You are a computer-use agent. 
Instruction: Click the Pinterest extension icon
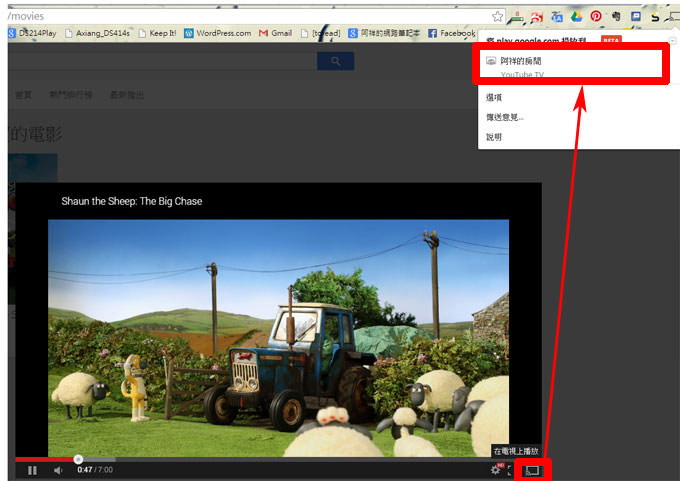point(596,16)
